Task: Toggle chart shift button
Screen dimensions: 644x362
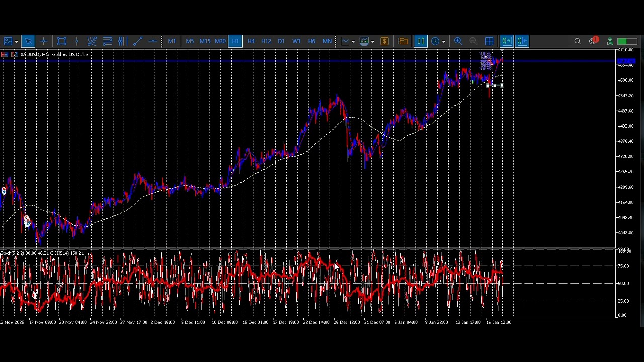Action: click(x=522, y=41)
